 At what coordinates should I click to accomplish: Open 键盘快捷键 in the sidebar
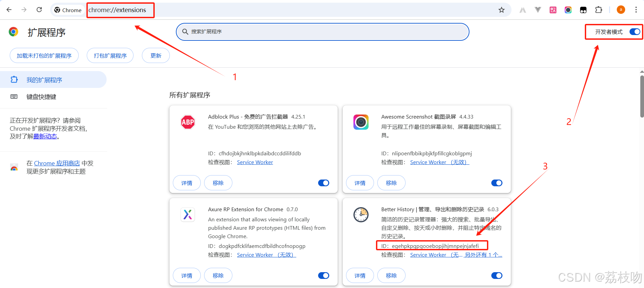53,97
